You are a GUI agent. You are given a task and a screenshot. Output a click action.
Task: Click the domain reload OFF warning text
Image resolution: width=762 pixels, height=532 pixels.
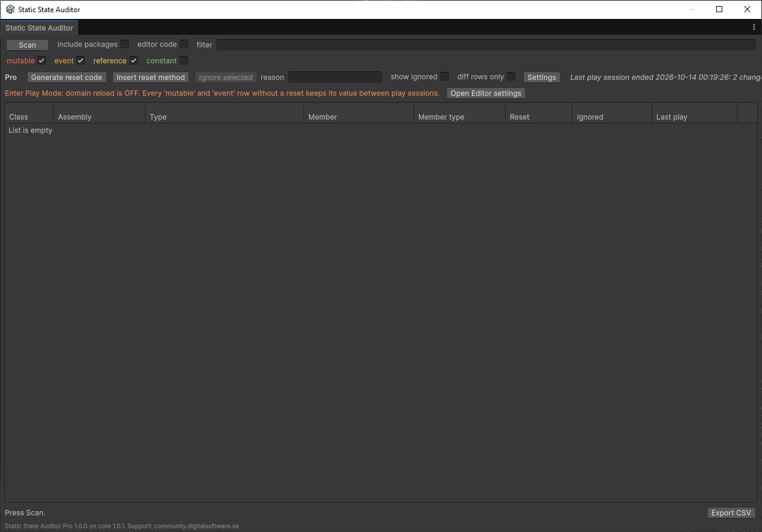[x=222, y=93]
